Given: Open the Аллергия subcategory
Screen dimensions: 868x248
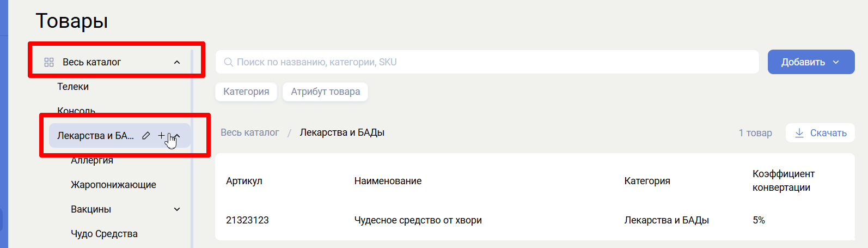Looking at the screenshot, I should [92, 161].
